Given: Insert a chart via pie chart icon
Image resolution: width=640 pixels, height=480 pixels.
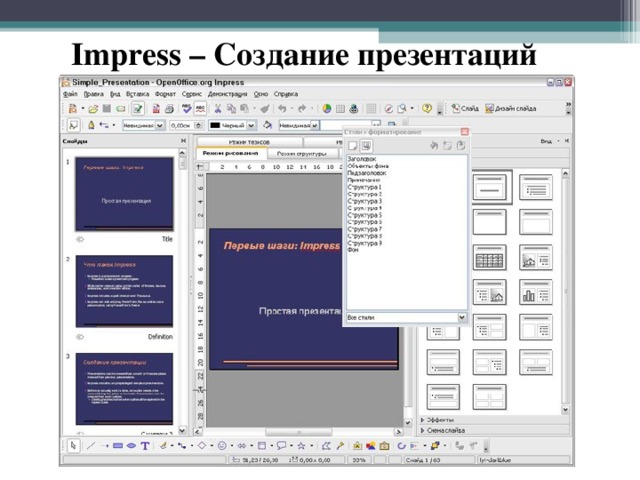Looking at the screenshot, I should pyautogui.click(x=327, y=109).
